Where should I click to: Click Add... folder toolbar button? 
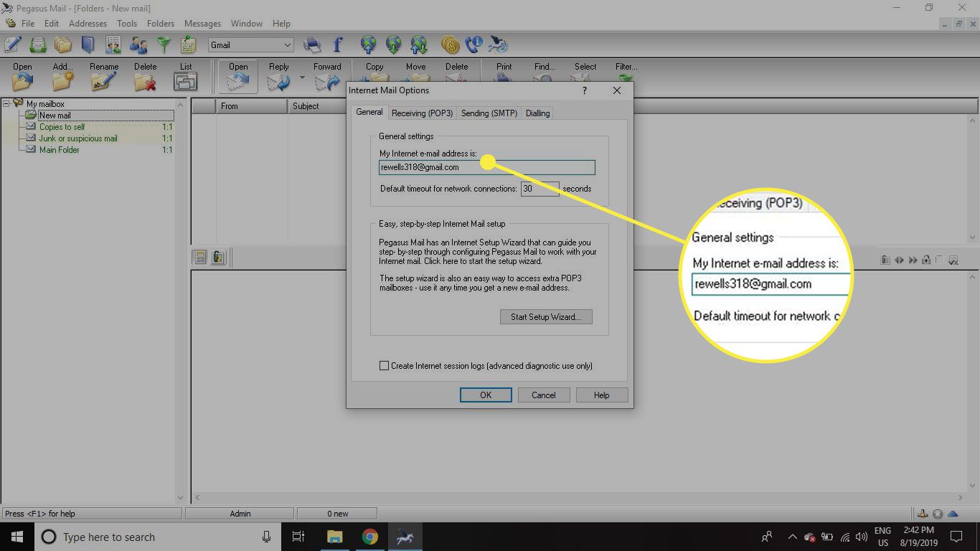[63, 76]
